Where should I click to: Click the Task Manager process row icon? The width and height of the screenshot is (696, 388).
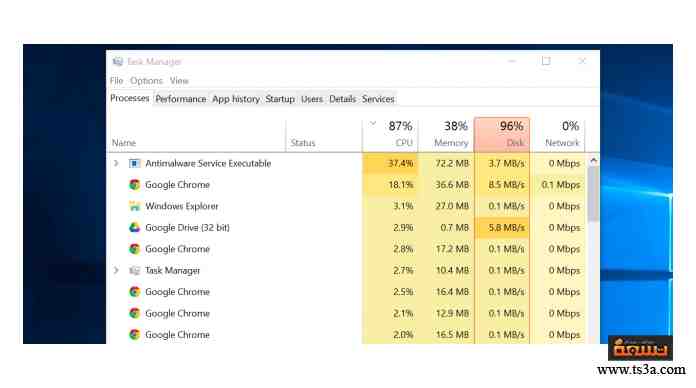pos(134,270)
